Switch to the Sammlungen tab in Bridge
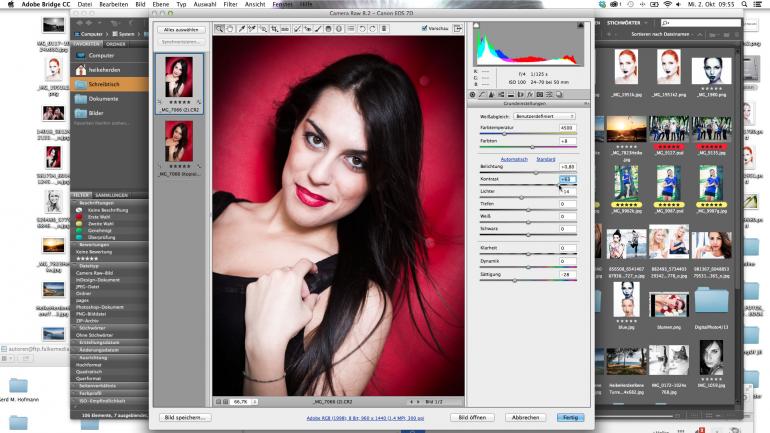Image resolution: width=770 pixels, height=433 pixels. coord(111,195)
